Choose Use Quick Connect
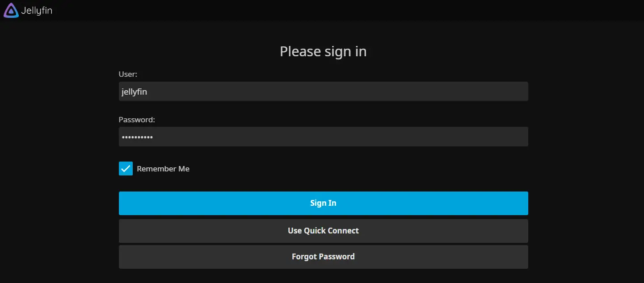Screen dimensions: 644x283 coord(323,231)
